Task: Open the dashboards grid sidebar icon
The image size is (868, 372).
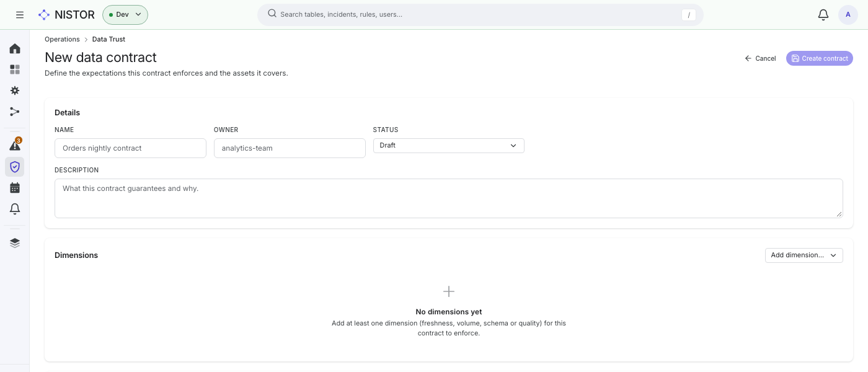Action: click(15, 69)
